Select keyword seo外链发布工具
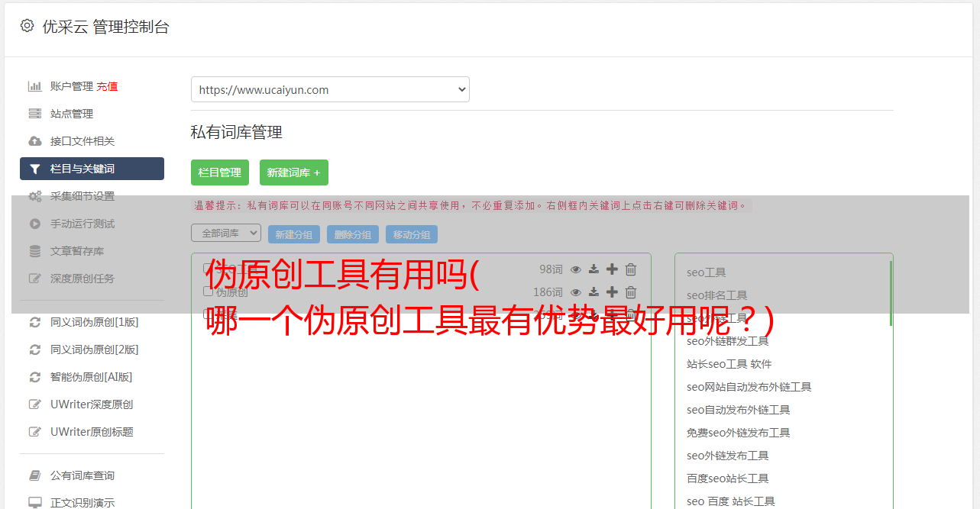Viewport: 980px width, 509px height. [728, 456]
